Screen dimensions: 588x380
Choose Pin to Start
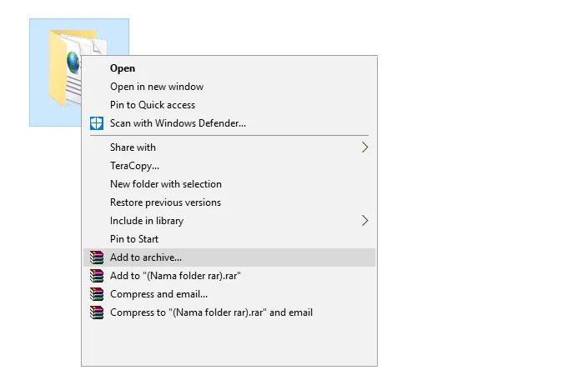[229, 239]
